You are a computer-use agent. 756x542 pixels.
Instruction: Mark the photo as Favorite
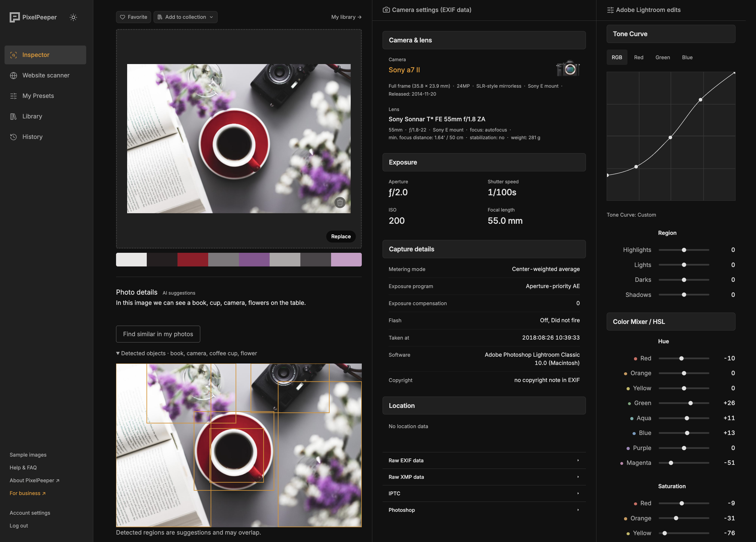click(x=133, y=17)
